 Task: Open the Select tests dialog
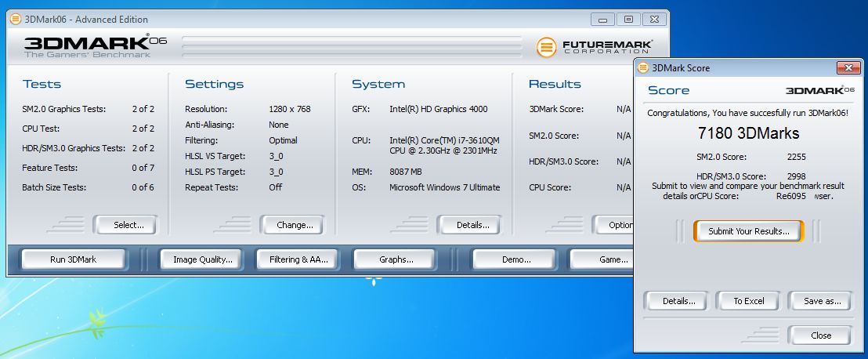(x=125, y=225)
